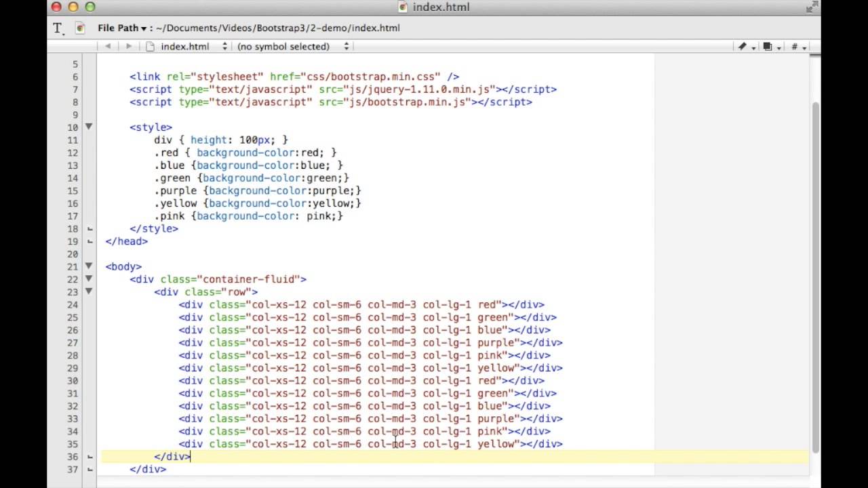Screen dimensions: 868x488
Task: Click line number 5 in the gutter
Action: (x=75, y=64)
